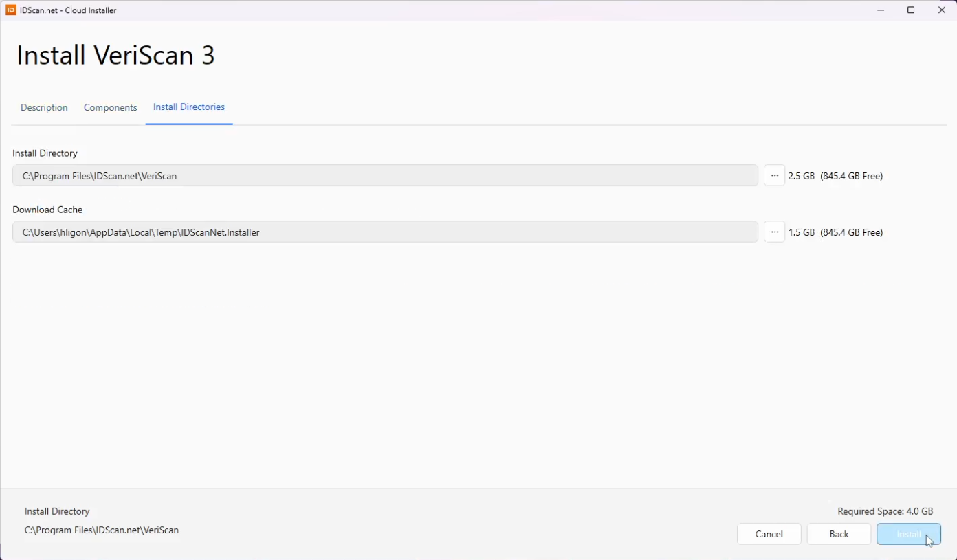Click the 'IDScan.net - Cloud Installer' window title
This screenshot has width=957, height=560.
69,10
